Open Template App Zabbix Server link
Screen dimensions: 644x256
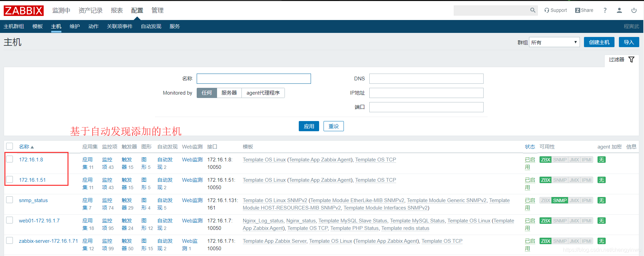(x=275, y=241)
